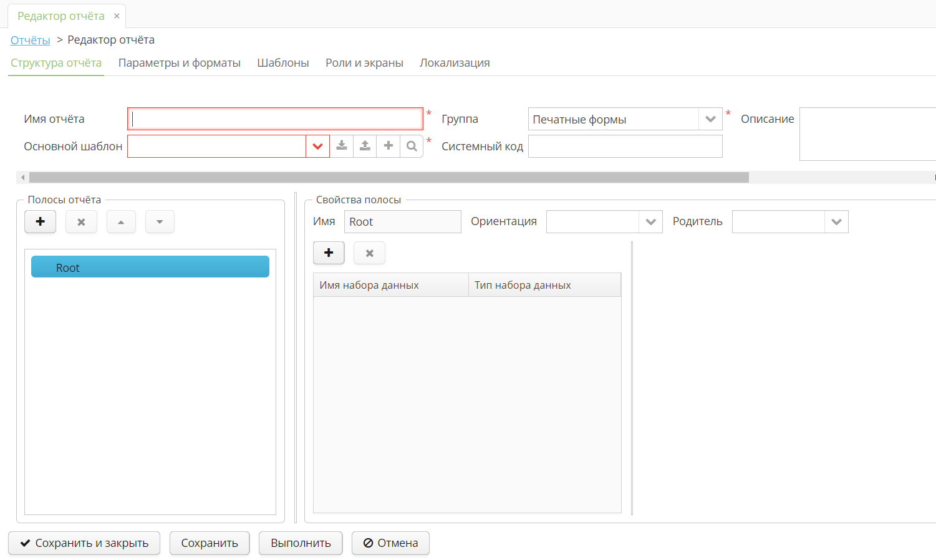Open the Шаблоны tab
936x560 pixels.
[x=283, y=63]
